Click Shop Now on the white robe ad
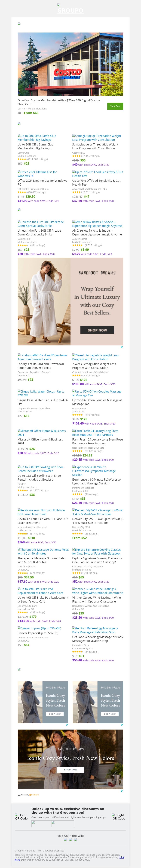 [97, 330]
